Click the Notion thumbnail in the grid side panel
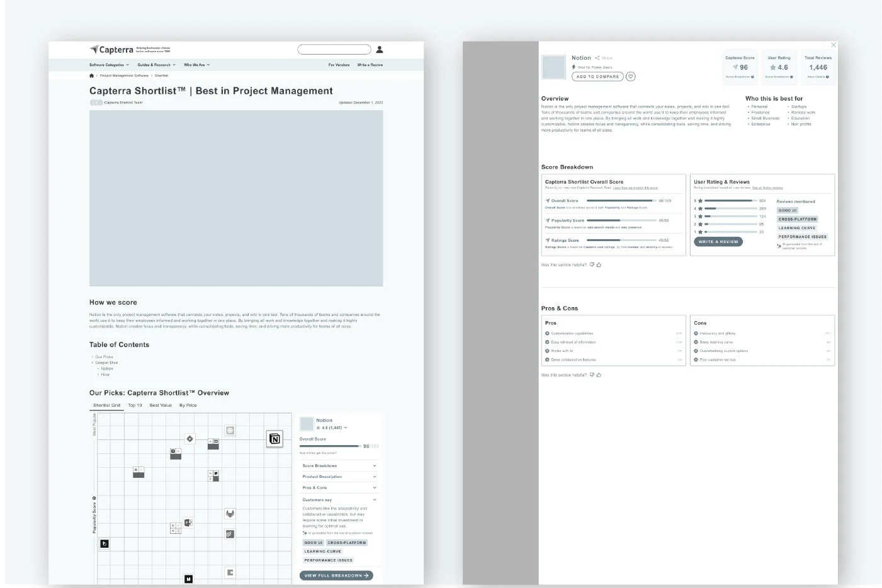 [307, 424]
